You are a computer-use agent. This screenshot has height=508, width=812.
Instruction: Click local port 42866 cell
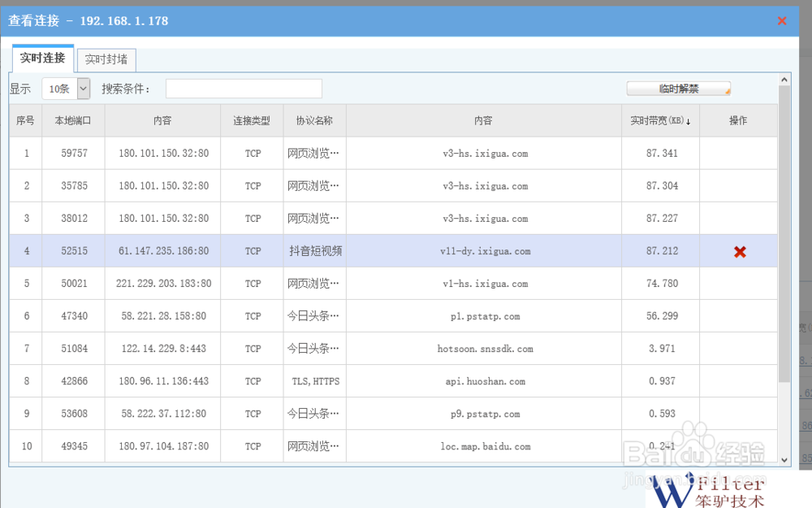click(x=73, y=381)
